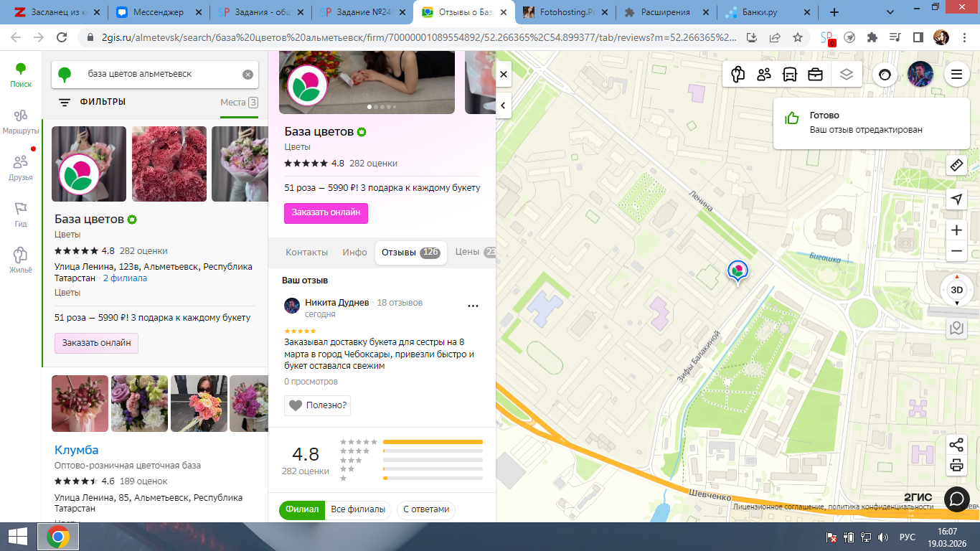The height and width of the screenshot is (551, 980).
Task: Open the Лицензионное соглашение link
Action: point(779,507)
